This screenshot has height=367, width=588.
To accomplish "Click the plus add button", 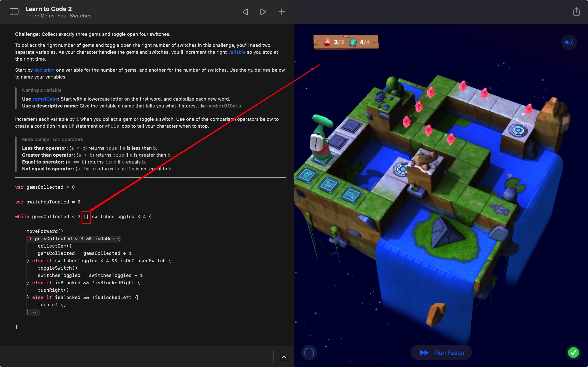I will click(282, 12).
